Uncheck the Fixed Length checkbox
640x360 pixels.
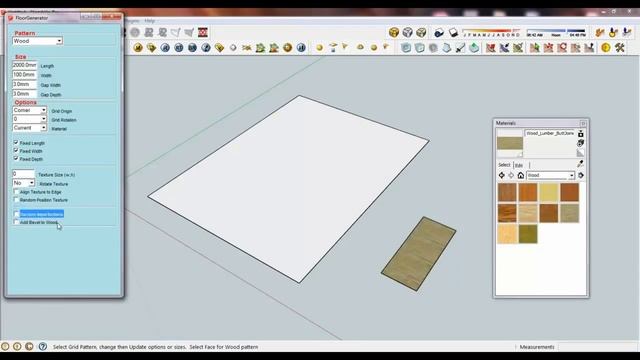coord(16,143)
